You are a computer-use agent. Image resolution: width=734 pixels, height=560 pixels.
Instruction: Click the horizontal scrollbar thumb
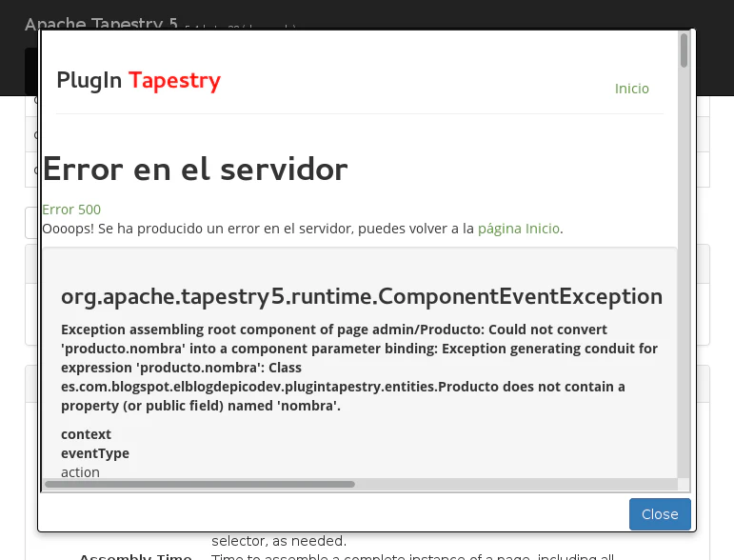(200, 485)
